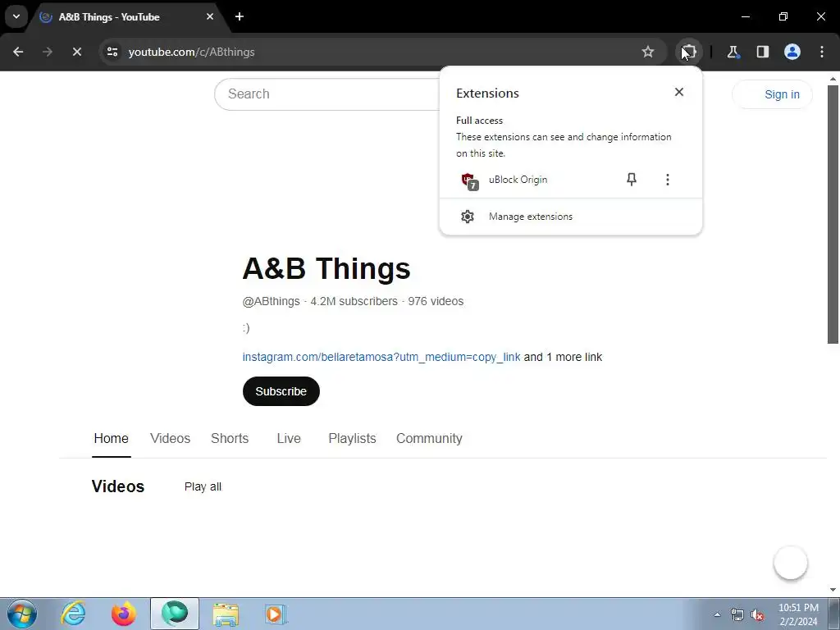This screenshot has height=630, width=840.
Task: Open the Playlists tab
Action: (x=352, y=438)
